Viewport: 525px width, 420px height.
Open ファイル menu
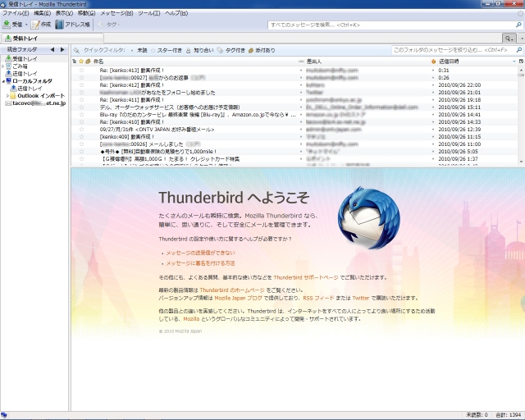(16, 13)
